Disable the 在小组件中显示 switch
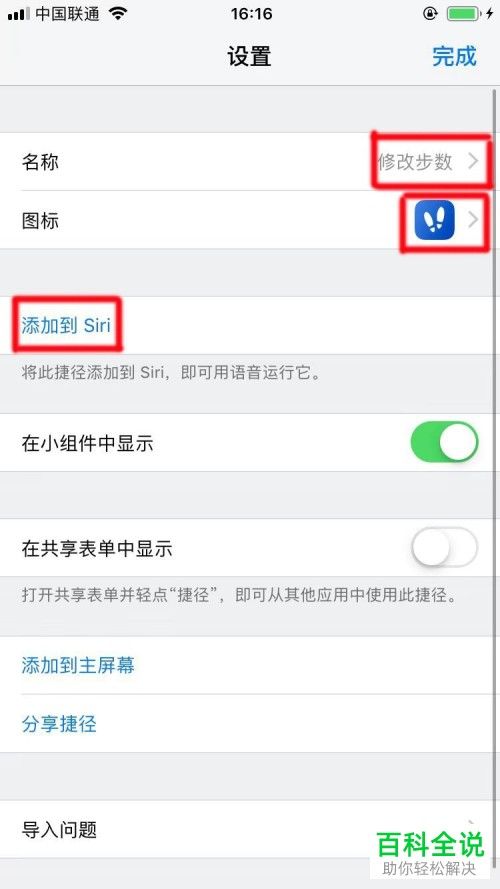Screen dimensions: 500x889 pos(444,442)
